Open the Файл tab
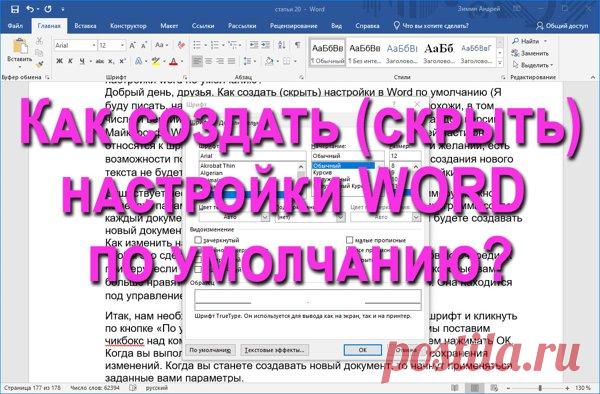The width and height of the screenshot is (600, 394). point(15,26)
